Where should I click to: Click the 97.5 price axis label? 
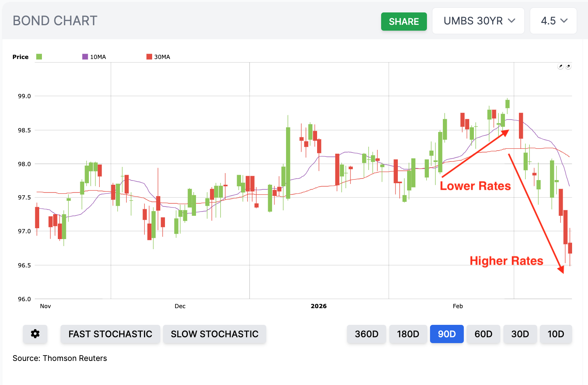pyautogui.click(x=24, y=197)
